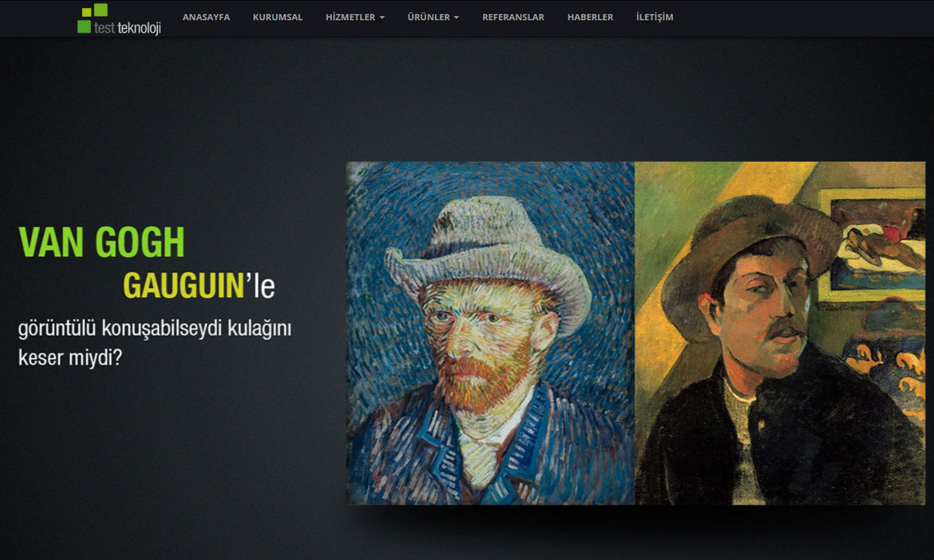Open the REFERANSLAR page
Image resolution: width=934 pixels, height=560 pixels.
[x=513, y=18]
